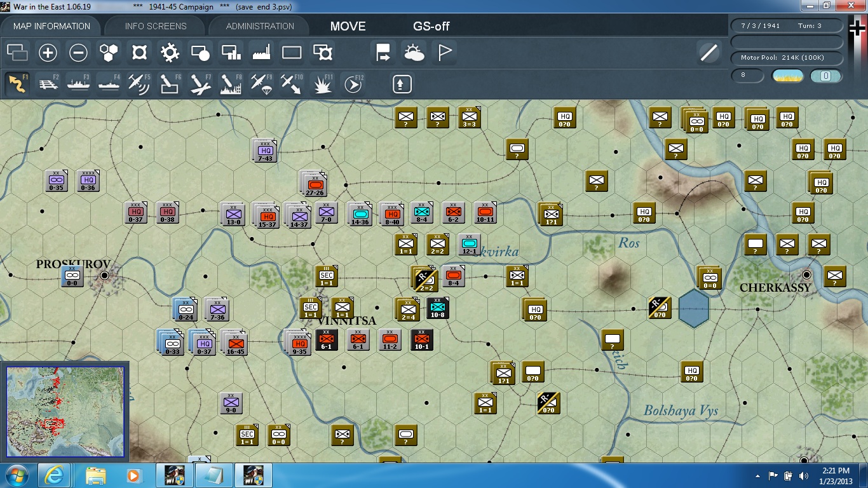Image resolution: width=868 pixels, height=488 pixels.
Task: Click the Motor Pool 214K readout
Action: (787, 58)
